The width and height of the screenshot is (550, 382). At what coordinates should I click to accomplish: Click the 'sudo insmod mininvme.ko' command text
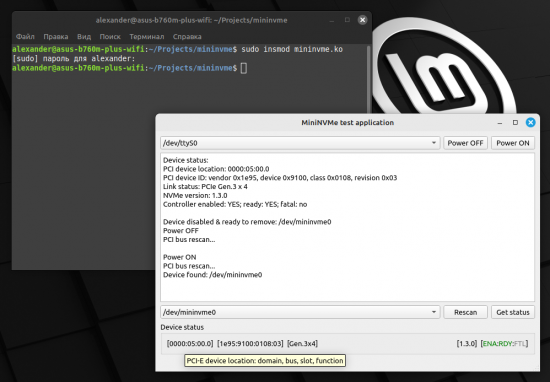click(x=292, y=49)
